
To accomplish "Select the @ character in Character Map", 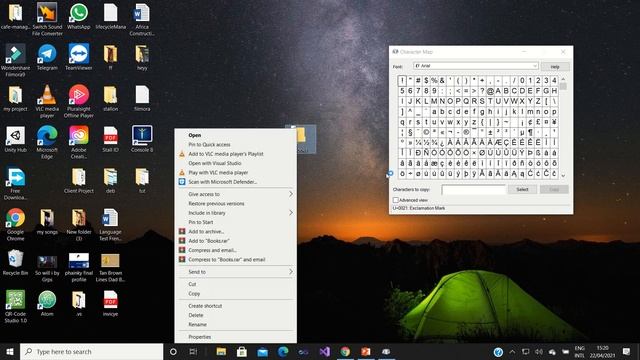I will coord(490,91).
